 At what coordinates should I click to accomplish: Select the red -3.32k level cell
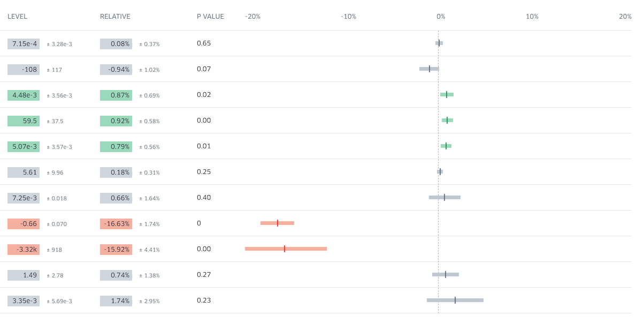tap(24, 250)
